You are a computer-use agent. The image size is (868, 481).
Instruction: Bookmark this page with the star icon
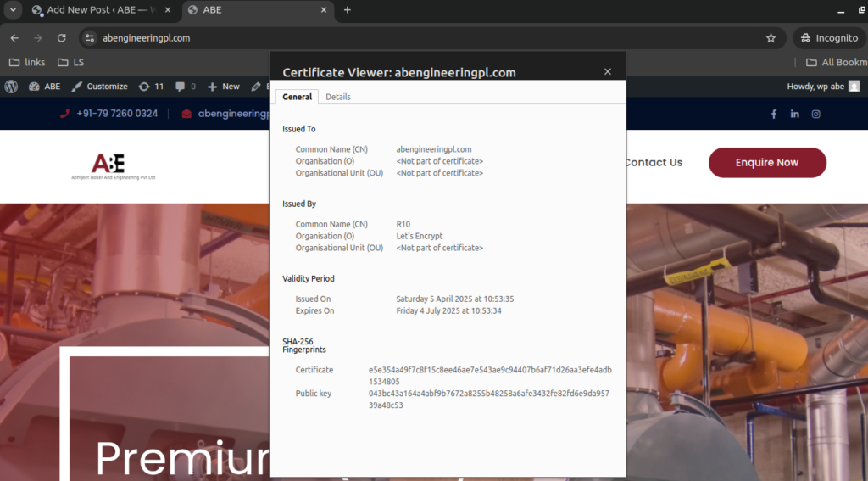click(771, 38)
